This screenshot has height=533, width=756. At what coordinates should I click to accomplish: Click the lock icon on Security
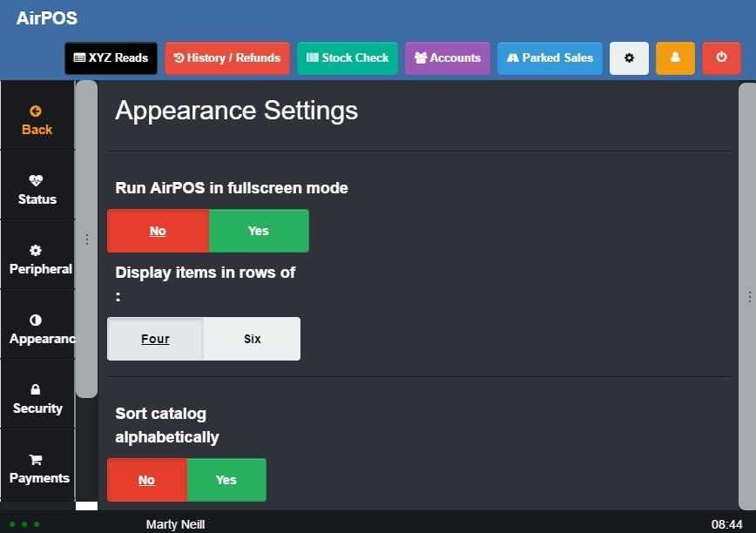pos(36,390)
